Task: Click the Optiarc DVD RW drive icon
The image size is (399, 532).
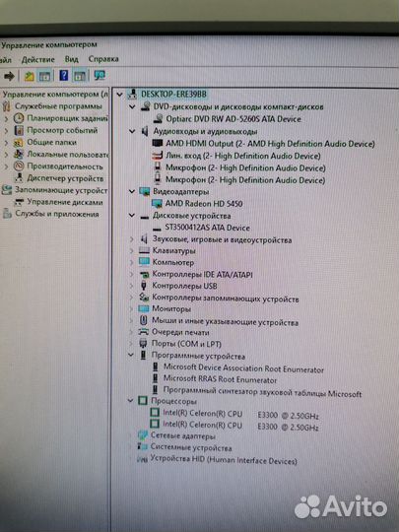Action: (158, 119)
